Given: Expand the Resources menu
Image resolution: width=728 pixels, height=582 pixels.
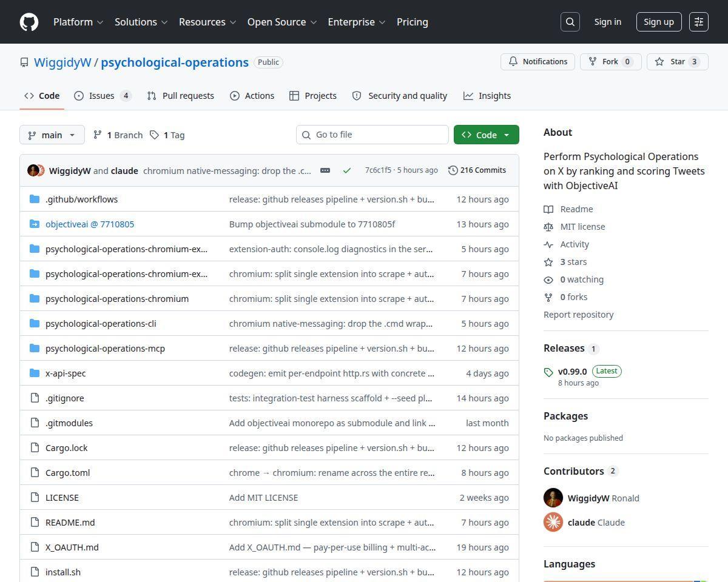Looking at the screenshot, I should [x=207, y=22].
